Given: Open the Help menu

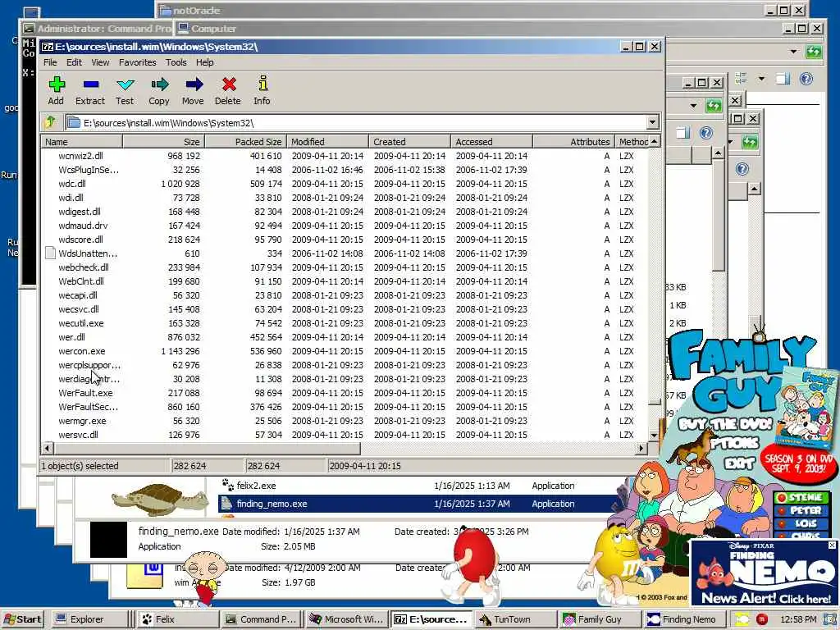Looking at the screenshot, I should [x=204, y=62].
